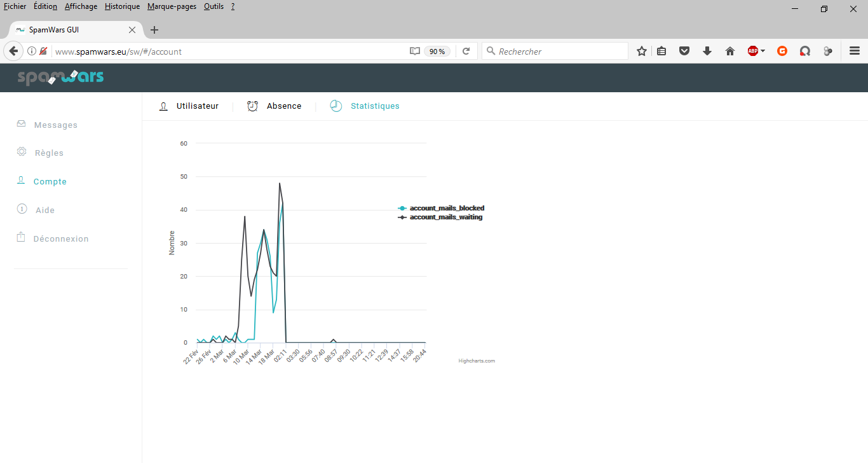
Task: Click the 10 Mar x-axis label
Action: coord(243,356)
